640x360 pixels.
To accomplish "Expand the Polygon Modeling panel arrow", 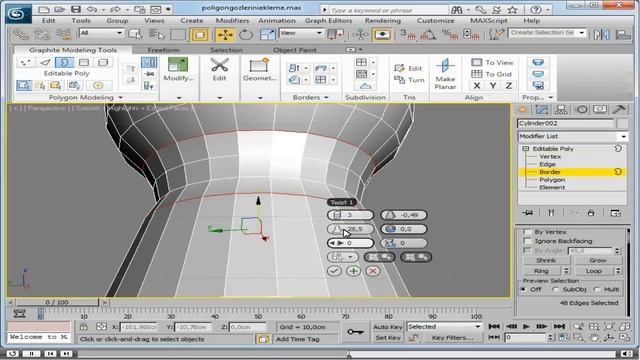I will [x=120, y=98].
